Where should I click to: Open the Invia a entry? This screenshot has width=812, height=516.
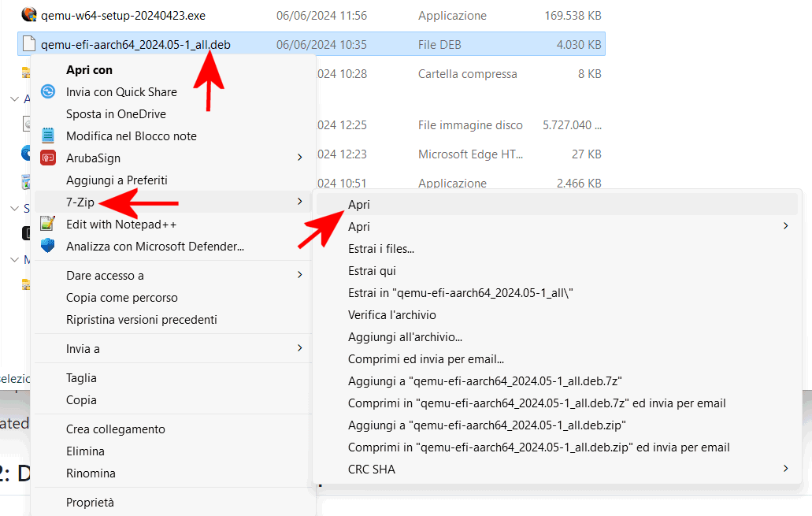[83, 349]
